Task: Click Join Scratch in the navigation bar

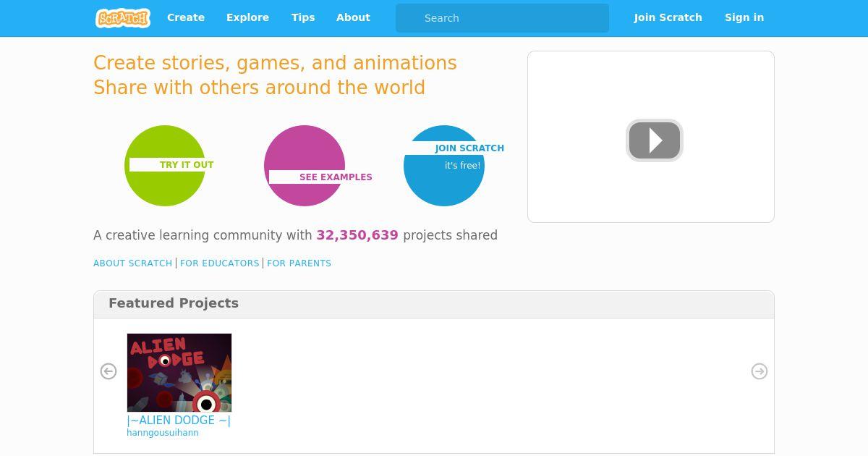Action: [668, 17]
